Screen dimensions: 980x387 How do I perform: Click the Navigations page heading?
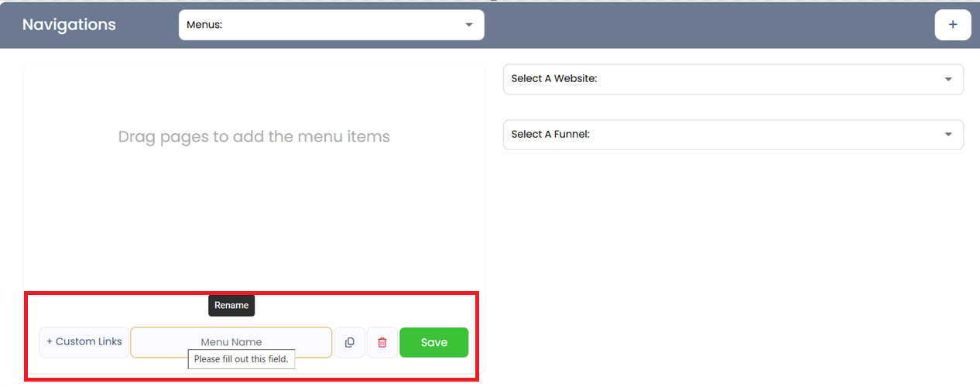69,25
